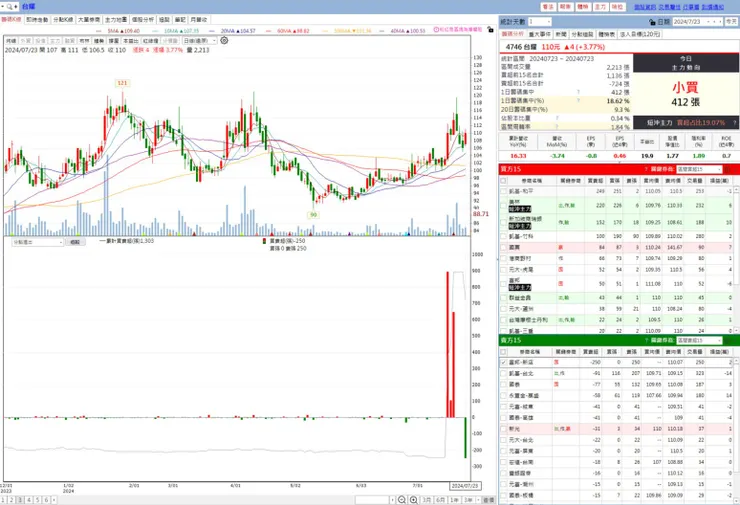Open 關鍵券商 dropdown in 買方15 header
This screenshot has width=740, height=505.
(699, 169)
